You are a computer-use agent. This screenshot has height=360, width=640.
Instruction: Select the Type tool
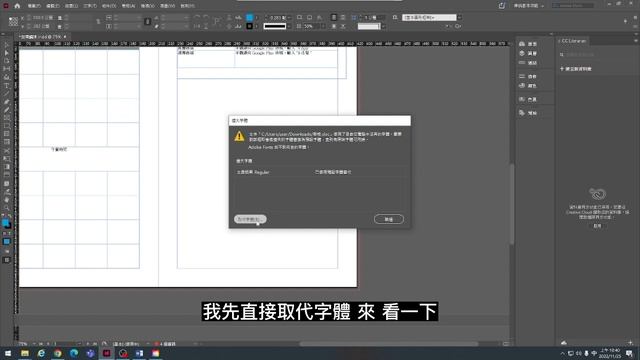pyautogui.click(x=7, y=85)
